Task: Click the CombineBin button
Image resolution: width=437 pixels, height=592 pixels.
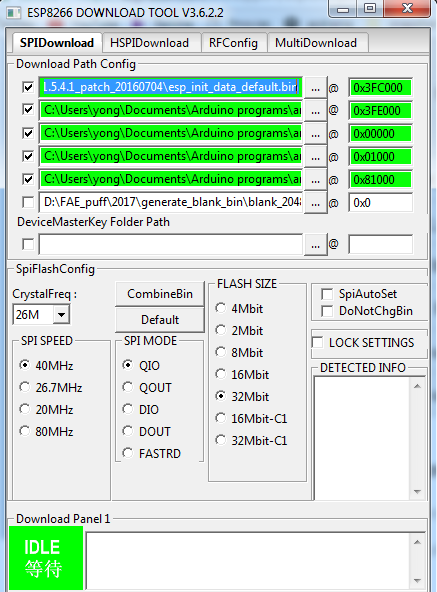Action: [160, 294]
